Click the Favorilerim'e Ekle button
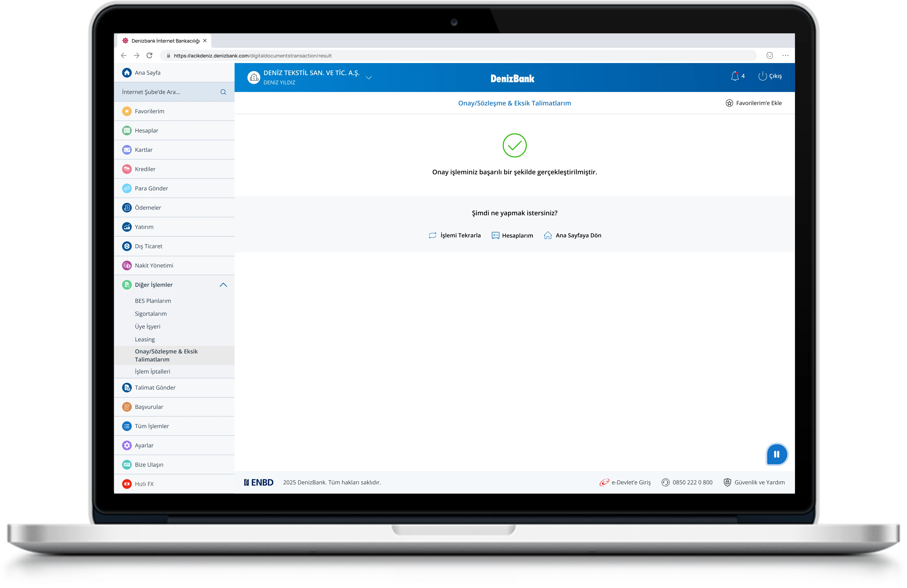 754,103
